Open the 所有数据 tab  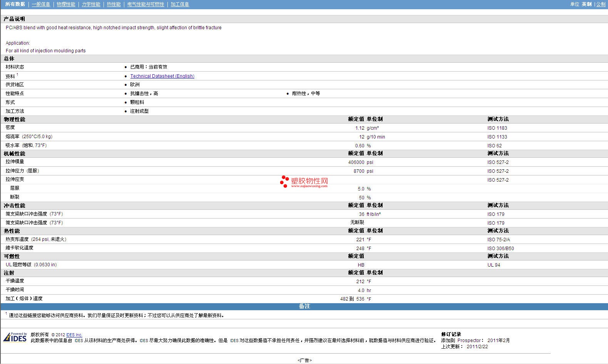(x=15, y=4)
